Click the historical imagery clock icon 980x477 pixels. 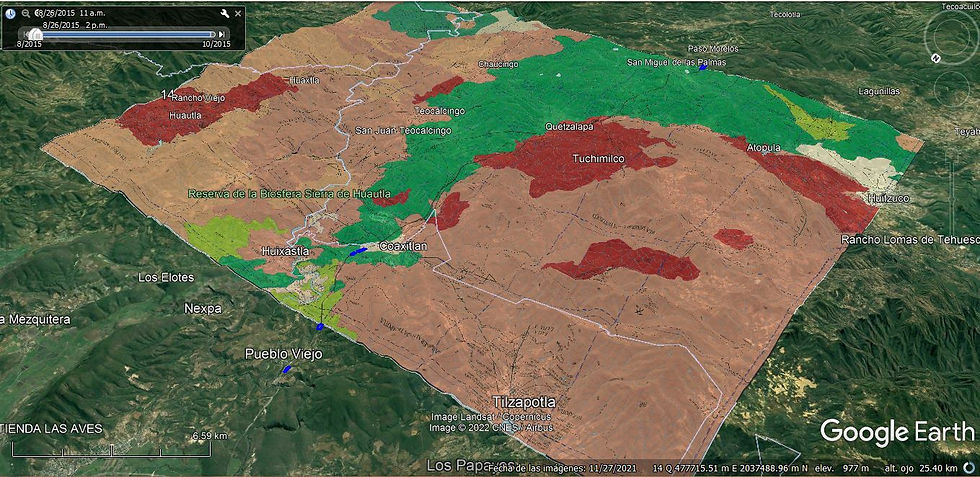11,13
